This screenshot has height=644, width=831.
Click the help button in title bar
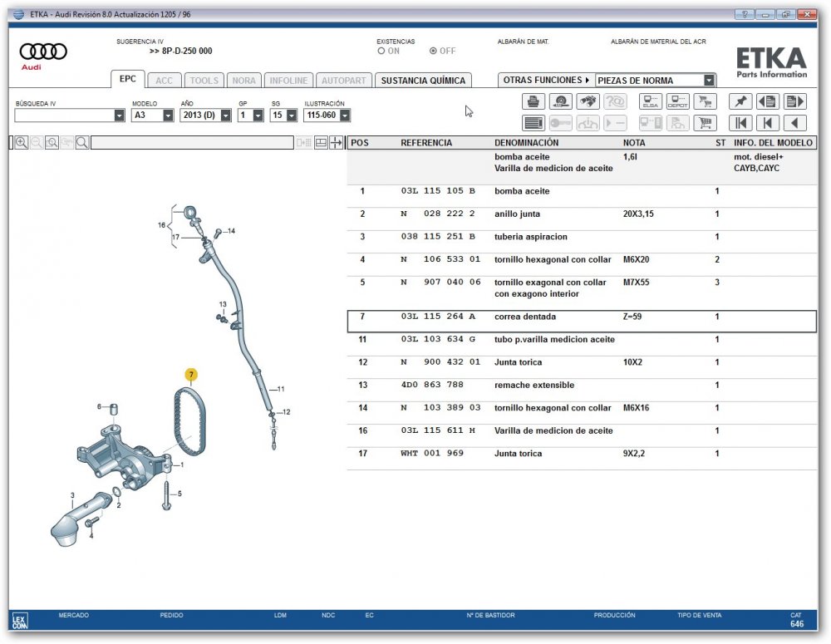[744, 14]
